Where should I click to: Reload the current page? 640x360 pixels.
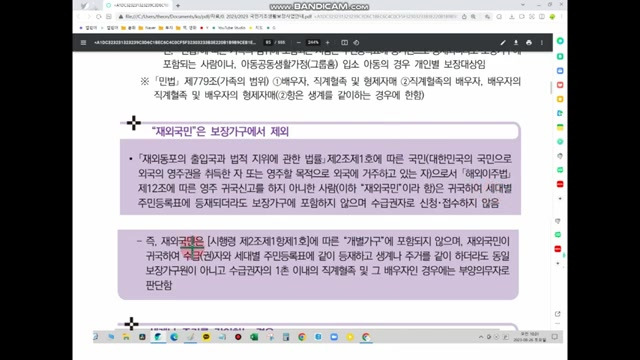(99, 17)
